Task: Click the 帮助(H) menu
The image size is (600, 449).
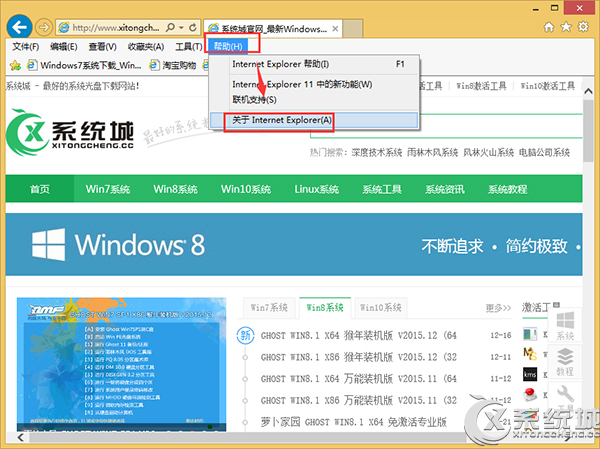Action: 228,46
